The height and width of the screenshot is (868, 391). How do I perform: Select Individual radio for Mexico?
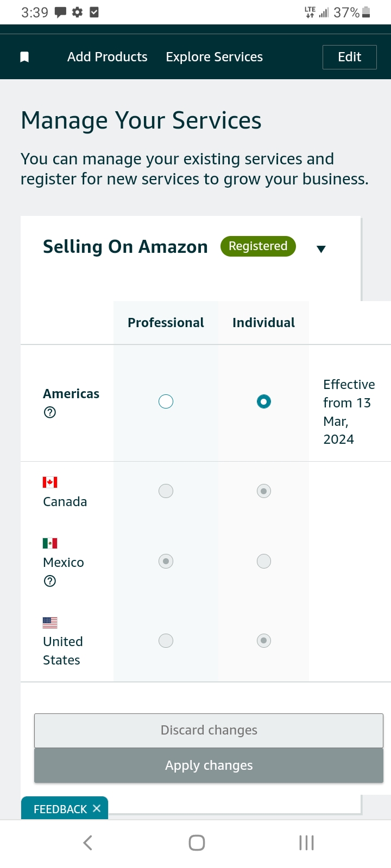click(x=264, y=561)
